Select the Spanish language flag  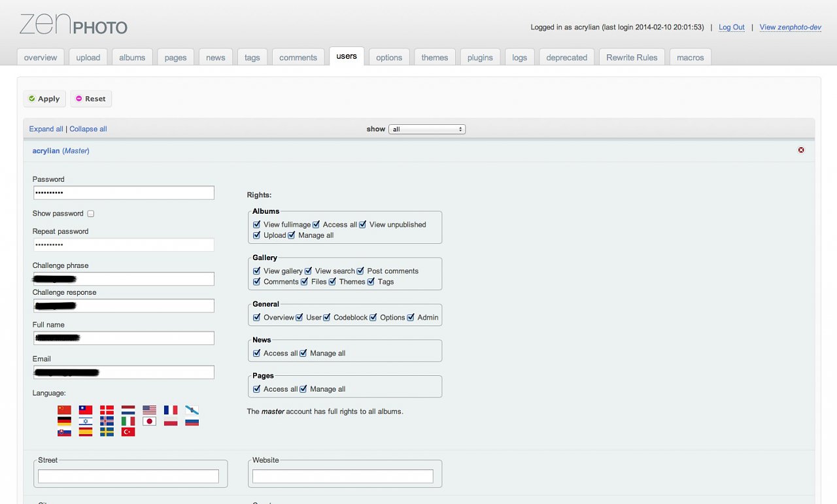point(85,431)
